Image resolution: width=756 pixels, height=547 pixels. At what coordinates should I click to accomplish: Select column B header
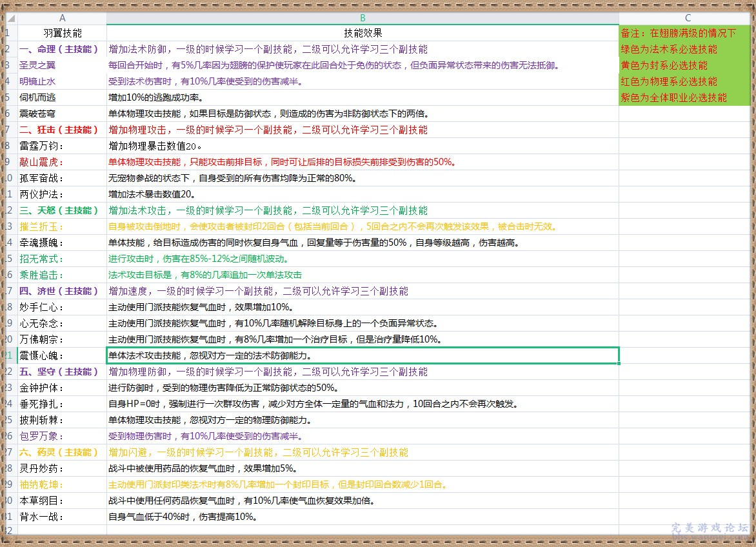point(363,18)
